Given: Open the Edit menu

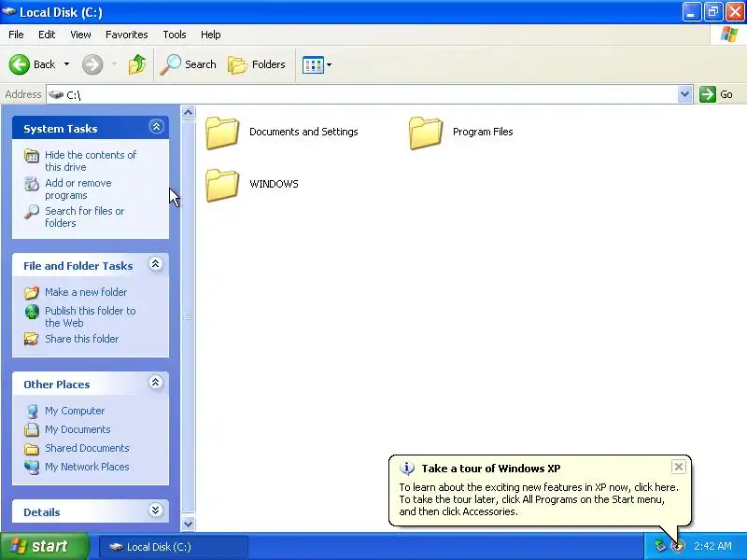Looking at the screenshot, I should click(x=47, y=35).
